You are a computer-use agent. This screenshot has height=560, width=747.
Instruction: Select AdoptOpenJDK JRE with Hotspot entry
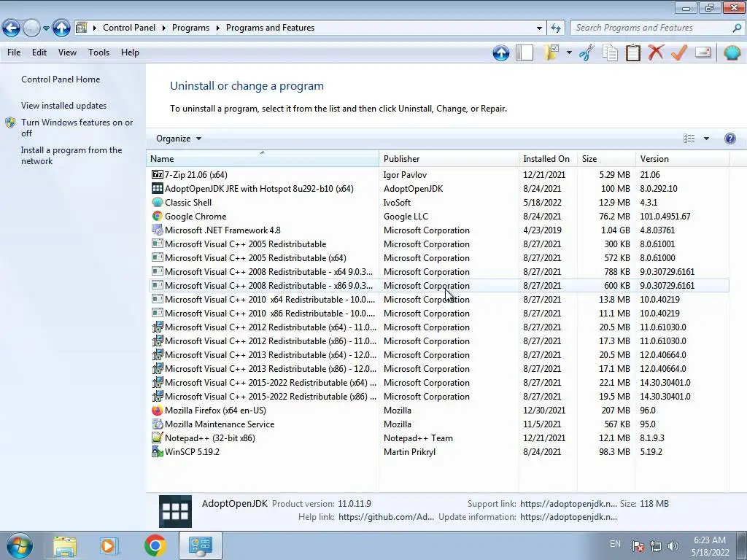438,189
